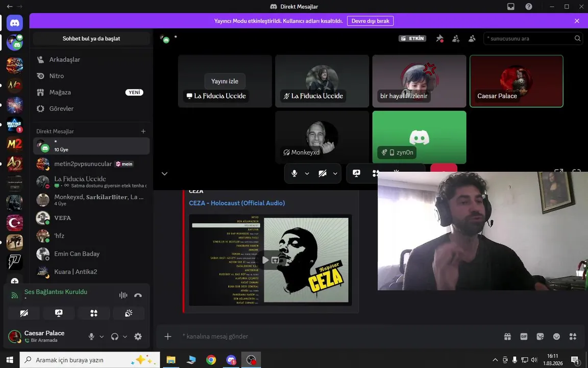Open attachment plus button in message bar
The width and height of the screenshot is (588, 368).
tap(167, 336)
